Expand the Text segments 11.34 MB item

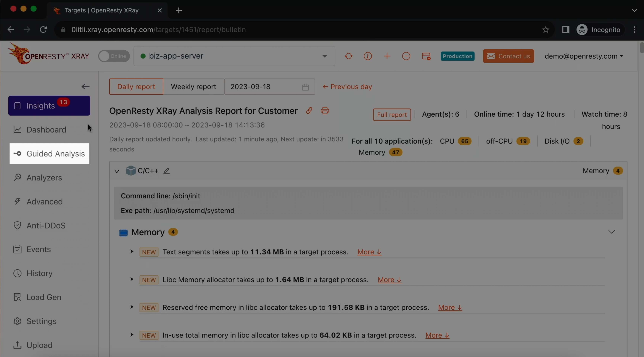pyautogui.click(x=132, y=252)
